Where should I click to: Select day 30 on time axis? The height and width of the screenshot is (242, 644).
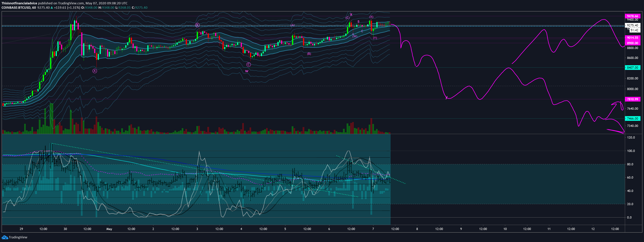click(65, 229)
